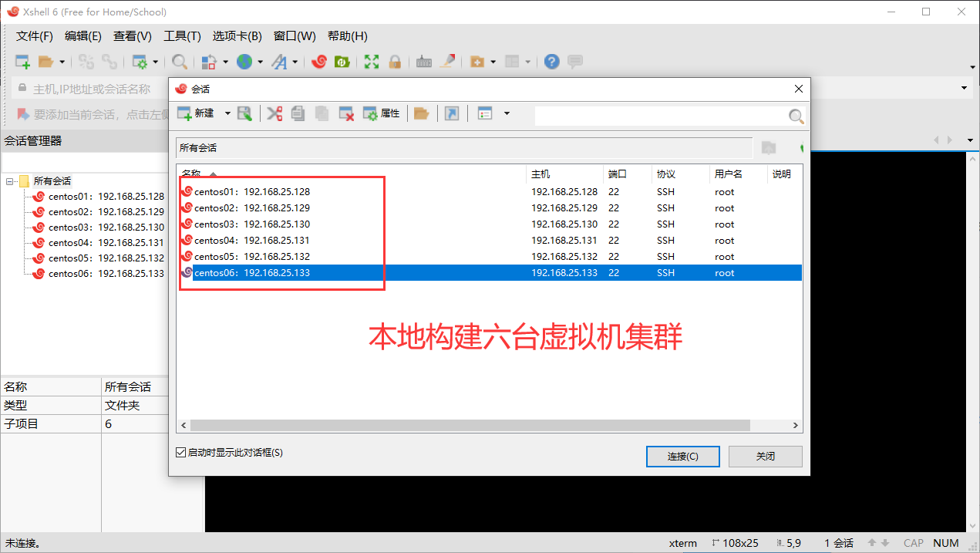Click the padlock lock-screen icon
The image size is (980, 553).
[395, 62]
